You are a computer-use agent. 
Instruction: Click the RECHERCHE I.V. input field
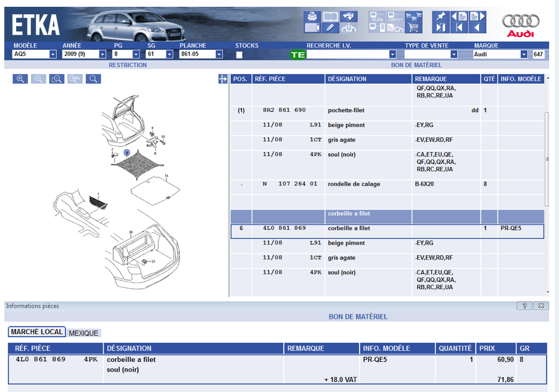click(347, 54)
